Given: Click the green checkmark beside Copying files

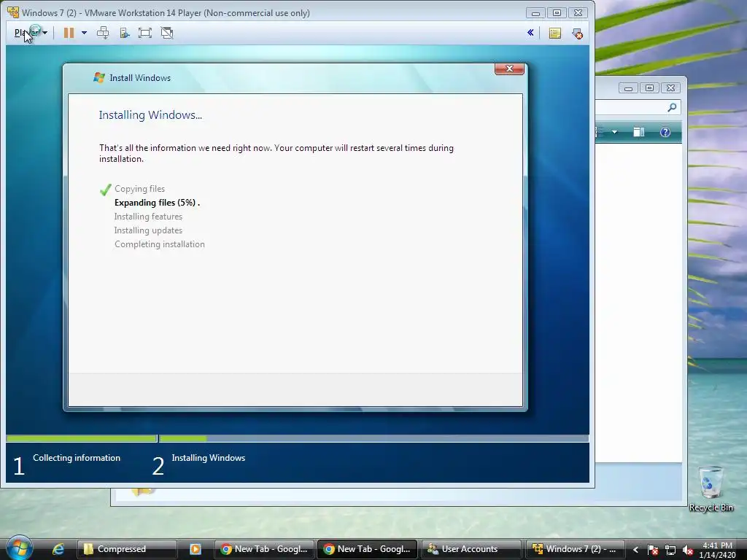Looking at the screenshot, I should click(x=105, y=190).
